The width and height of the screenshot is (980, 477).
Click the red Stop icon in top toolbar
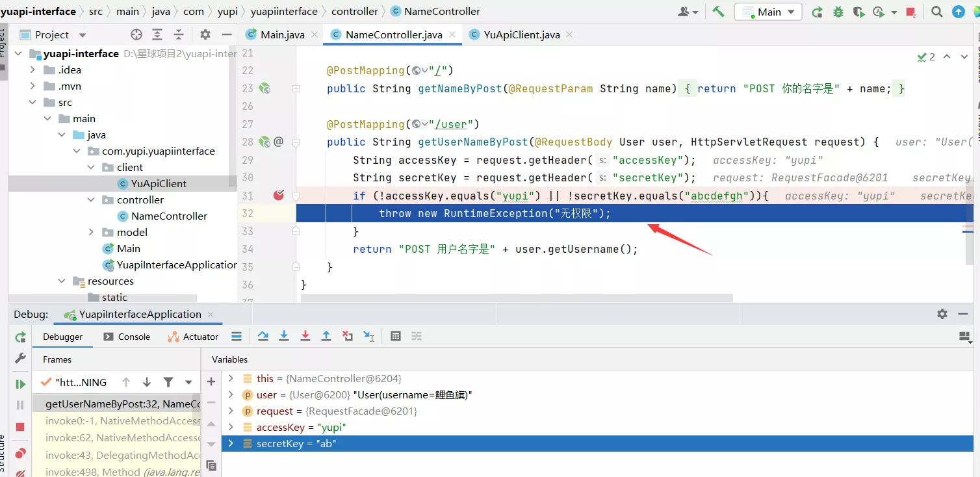[x=911, y=12]
